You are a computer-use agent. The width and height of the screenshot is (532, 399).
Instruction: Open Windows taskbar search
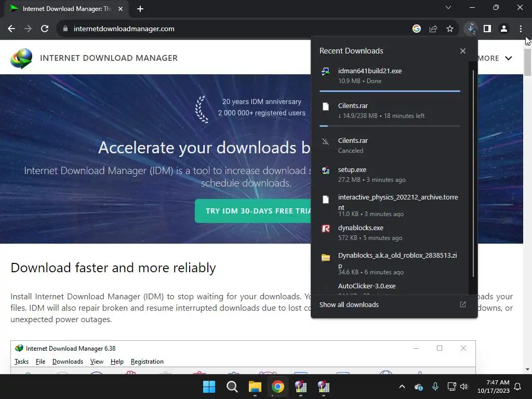[x=232, y=387]
